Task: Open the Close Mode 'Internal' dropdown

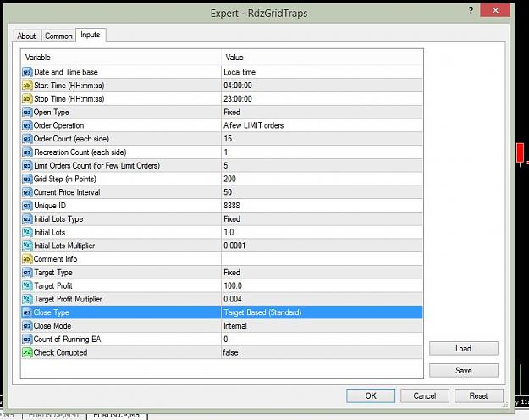Action: (x=322, y=326)
